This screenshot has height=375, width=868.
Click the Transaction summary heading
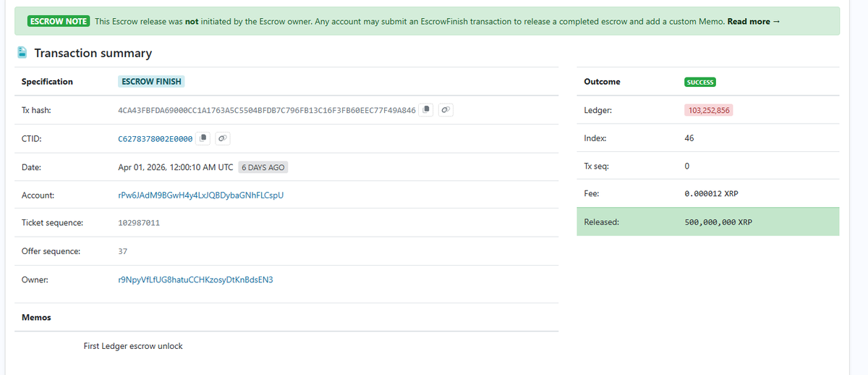[93, 53]
